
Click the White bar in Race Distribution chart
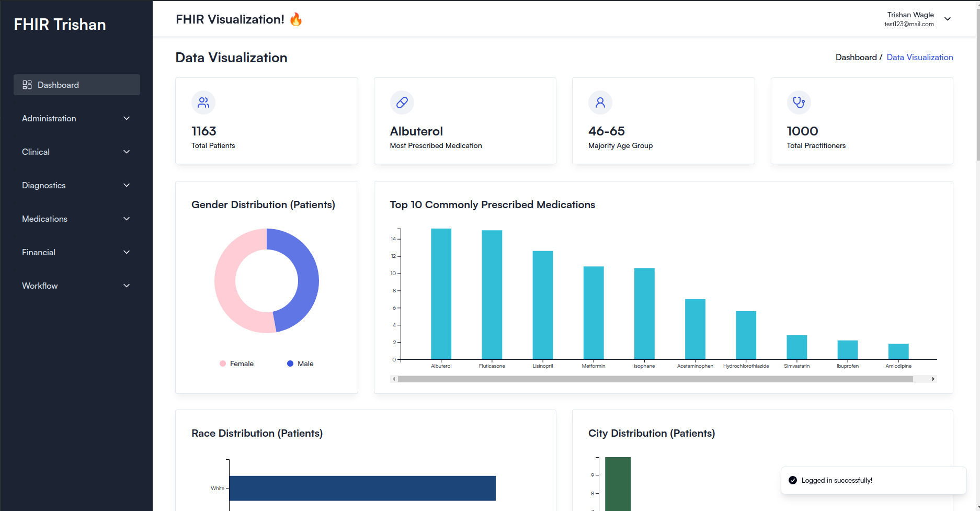coord(362,489)
